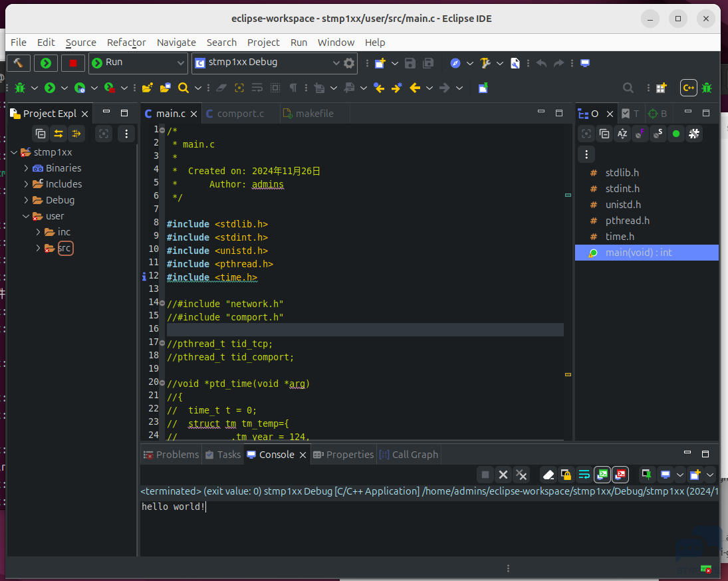Click yellow warning marker in overview ruler
Screen dimensions: 728x581
click(568, 374)
